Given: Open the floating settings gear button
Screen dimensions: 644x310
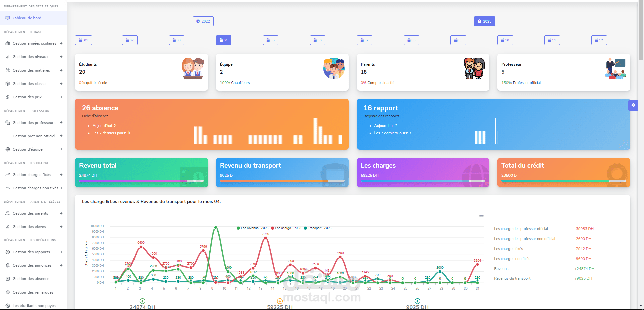Looking at the screenshot, I should click(x=633, y=105).
